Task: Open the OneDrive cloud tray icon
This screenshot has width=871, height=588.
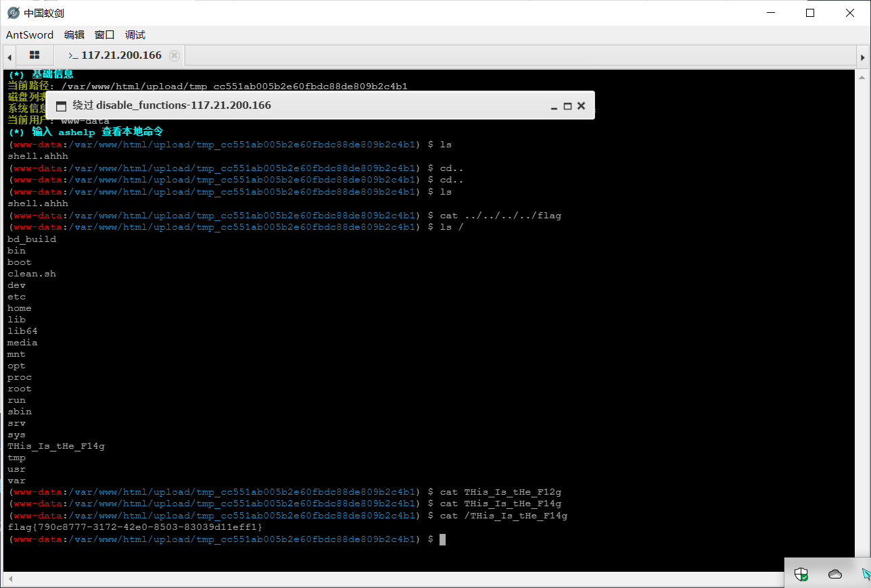Action: pyautogui.click(x=835, y=574)
